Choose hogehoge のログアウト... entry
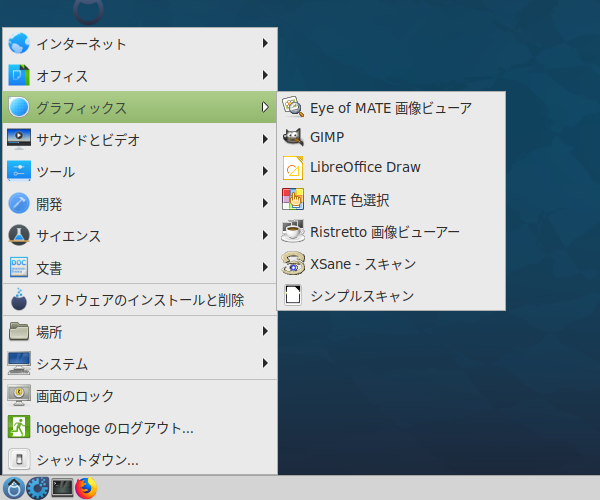 click(x=140, y=427)
